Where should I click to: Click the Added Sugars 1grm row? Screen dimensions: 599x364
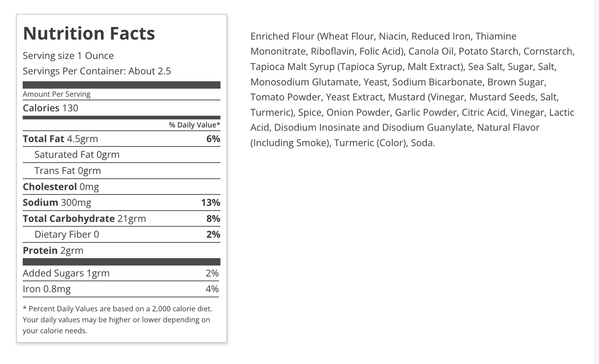pyautogui.click(x=66, y=273)
